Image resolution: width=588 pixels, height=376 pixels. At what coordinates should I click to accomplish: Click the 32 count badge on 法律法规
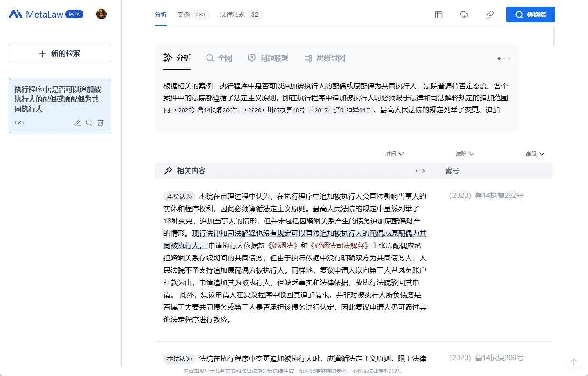click(255, 15)
